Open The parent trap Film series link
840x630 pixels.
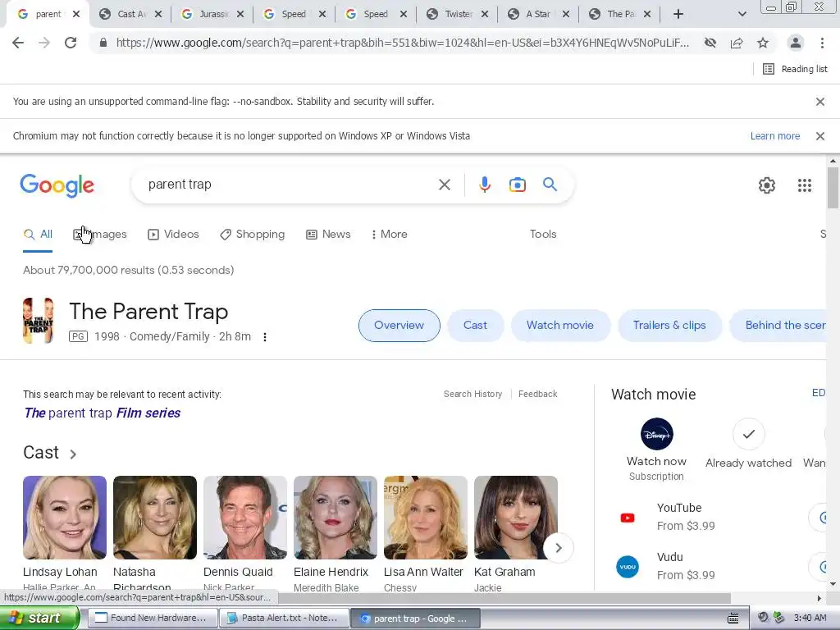click(103, 413)
